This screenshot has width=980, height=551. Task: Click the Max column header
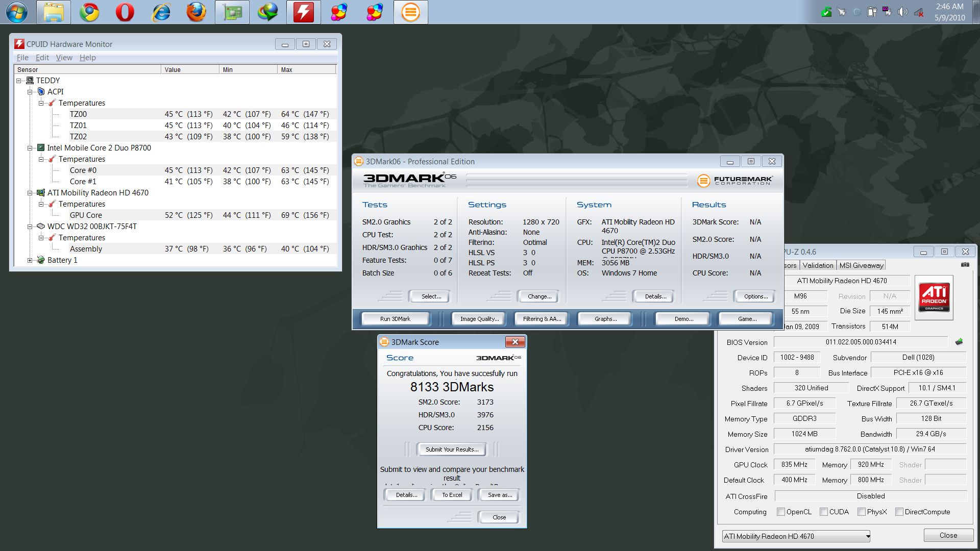pyautogui.click(x=307, y=69)
